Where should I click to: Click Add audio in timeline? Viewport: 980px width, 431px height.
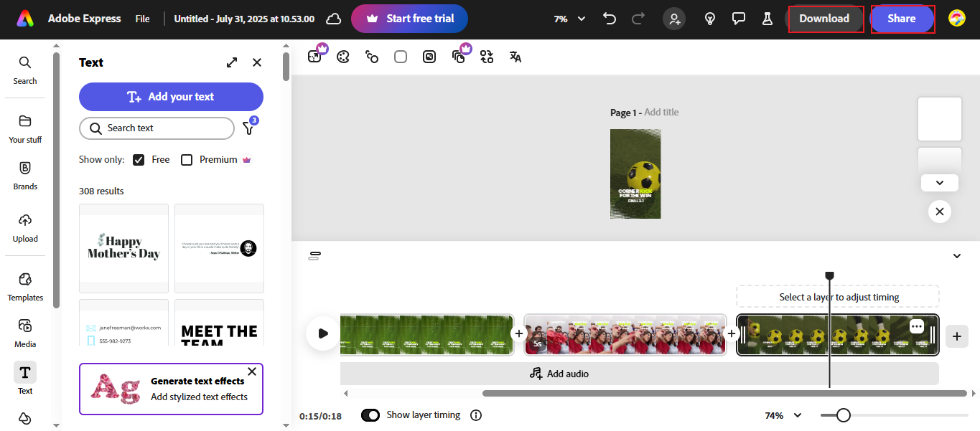559,374
